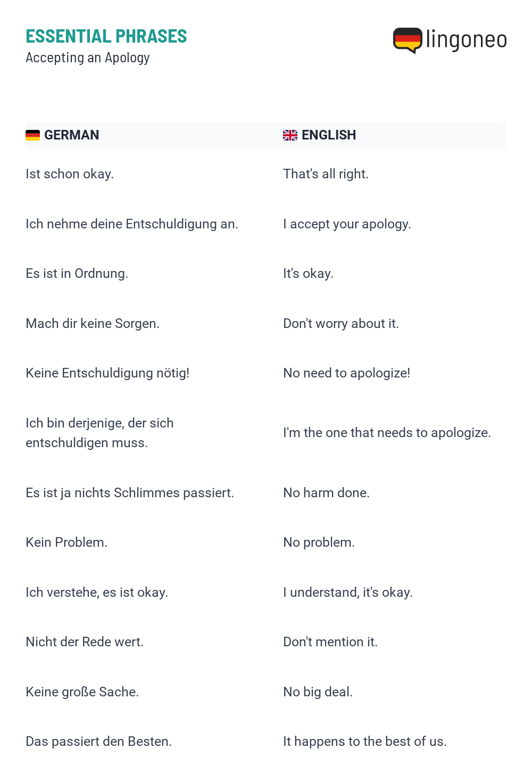Click the 'Kein Problem.' phrase
Image resolution: width=532 pixels, height=781 pixels.
(66, 542)
